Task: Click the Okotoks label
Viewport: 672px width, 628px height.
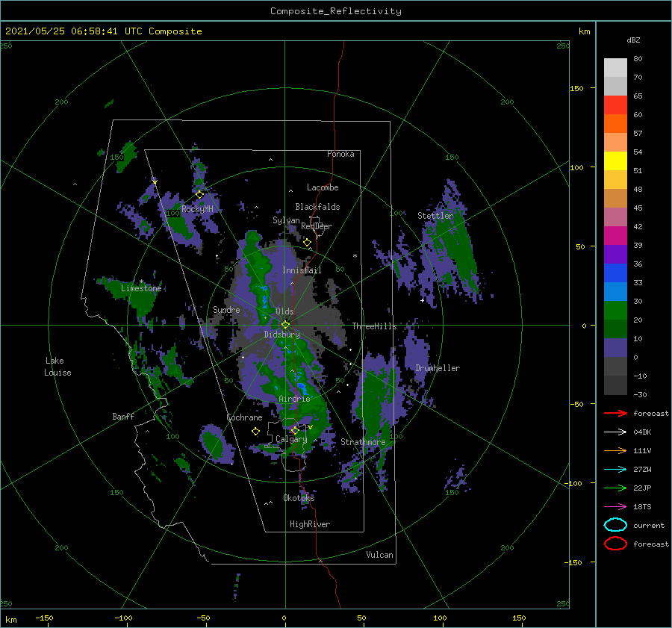Action: click(299, 497)
